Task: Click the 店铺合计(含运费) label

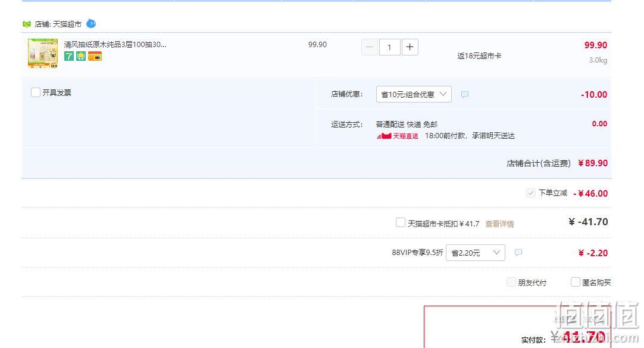Action: tap(539, 163)
